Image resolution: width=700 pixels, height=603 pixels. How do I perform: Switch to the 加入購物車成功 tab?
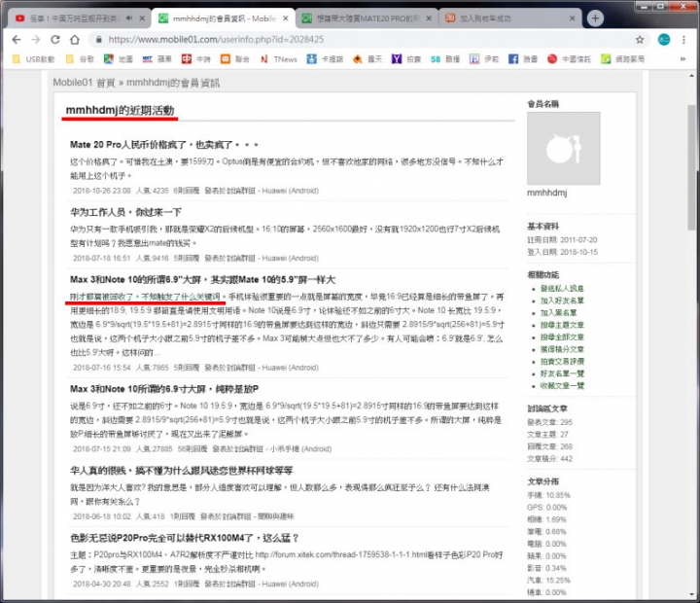pos(508,18)
